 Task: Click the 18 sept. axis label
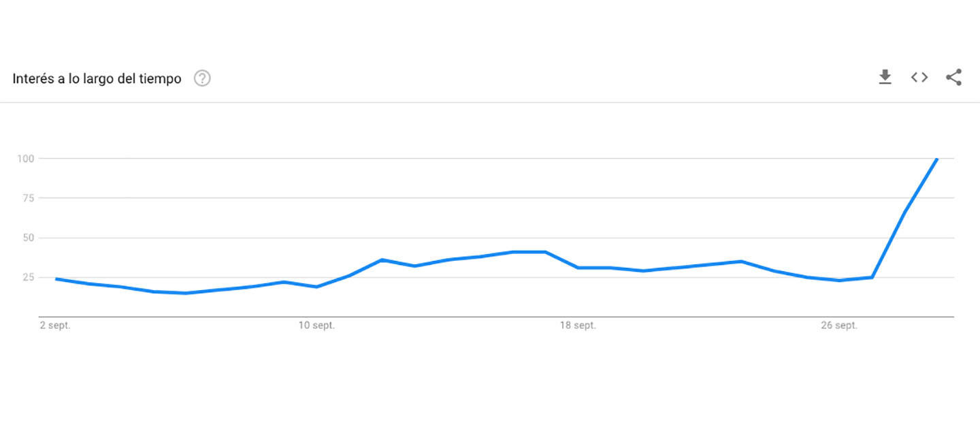pos(578,325)
